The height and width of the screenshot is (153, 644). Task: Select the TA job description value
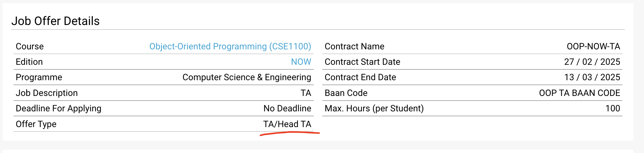306,93
